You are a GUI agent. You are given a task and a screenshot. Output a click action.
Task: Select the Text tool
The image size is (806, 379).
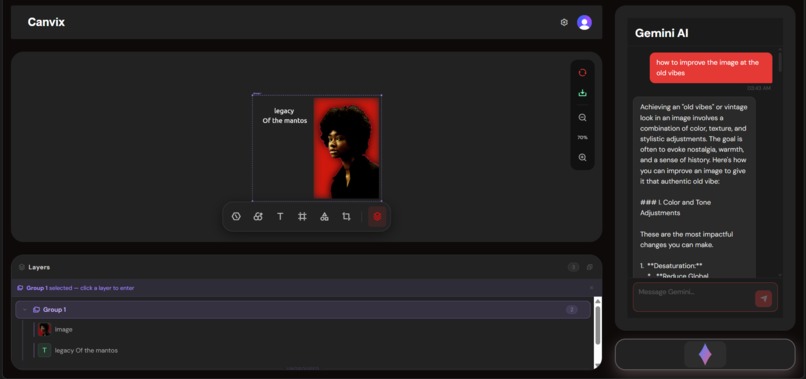click(x=280, y=216)
